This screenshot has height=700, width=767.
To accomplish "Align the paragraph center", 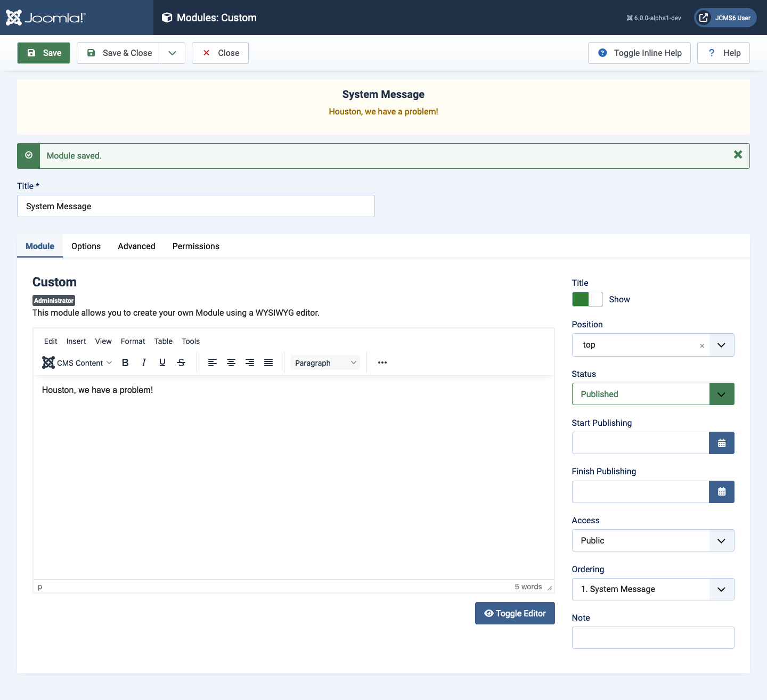I will pyautogui.click(x=231, y=363).
